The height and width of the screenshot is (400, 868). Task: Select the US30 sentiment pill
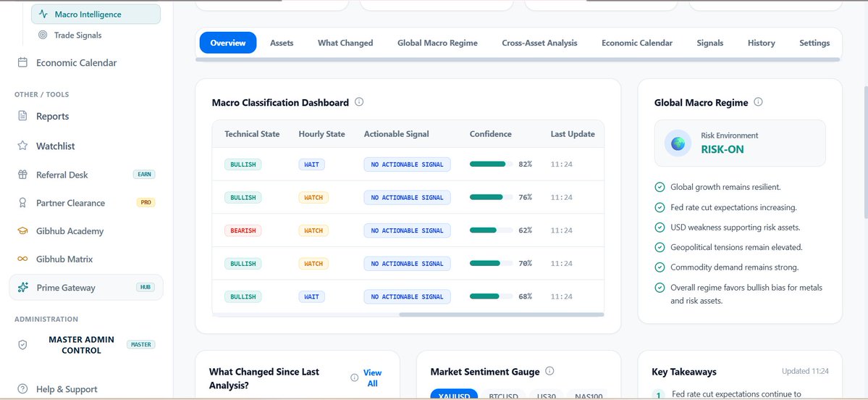click(547, 394)
